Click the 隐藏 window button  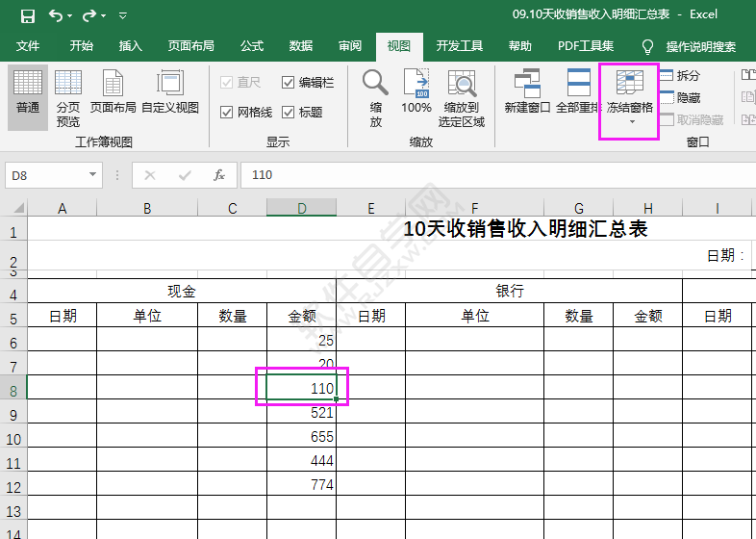680,98
